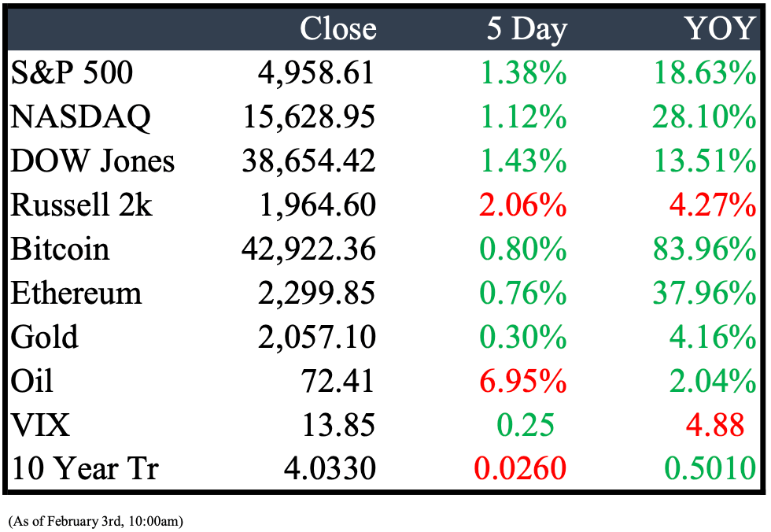Image resolution: width=771 pixels, height=532 pixels.
Task: Click the VIX close value 13.85
Action: click(x=338, y=425)
